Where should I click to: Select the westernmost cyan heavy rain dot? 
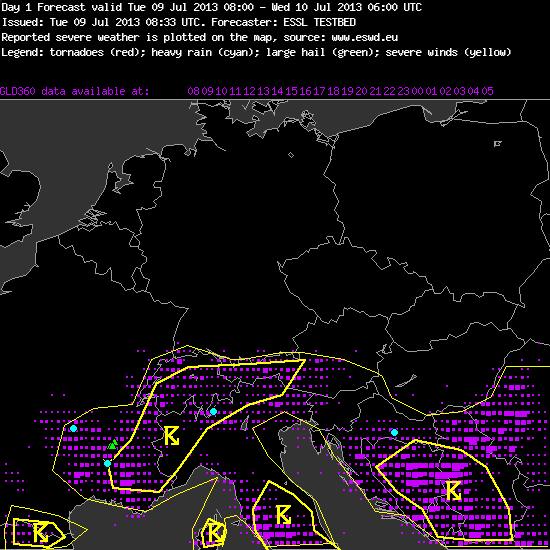[x=73, y=428]
